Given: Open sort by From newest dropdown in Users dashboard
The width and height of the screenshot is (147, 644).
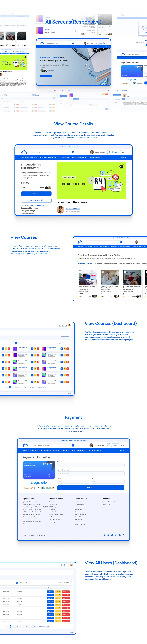Looking at the screenshot, I should coord(67,583).
